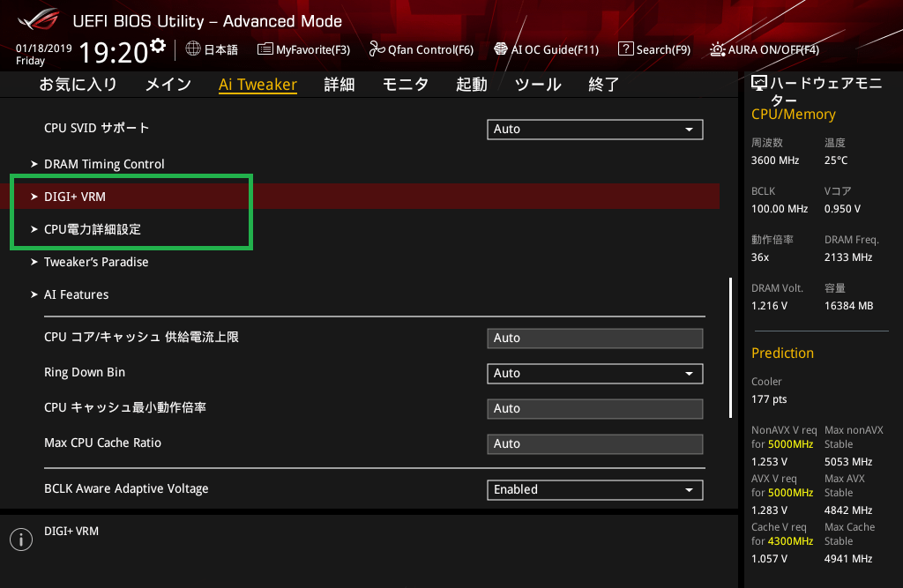Switch to the メイン tab
Screen dimensions: 903x588
(168, 85)
